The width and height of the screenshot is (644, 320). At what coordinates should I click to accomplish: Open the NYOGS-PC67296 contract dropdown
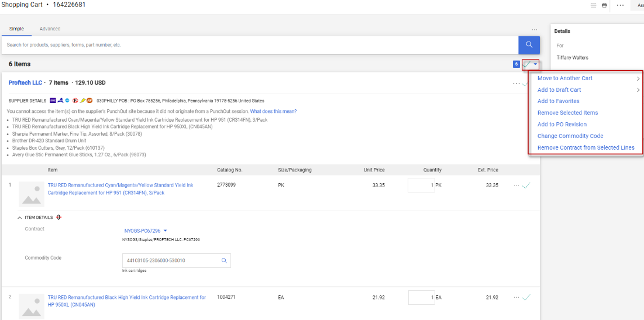click(x=146, y=231)
